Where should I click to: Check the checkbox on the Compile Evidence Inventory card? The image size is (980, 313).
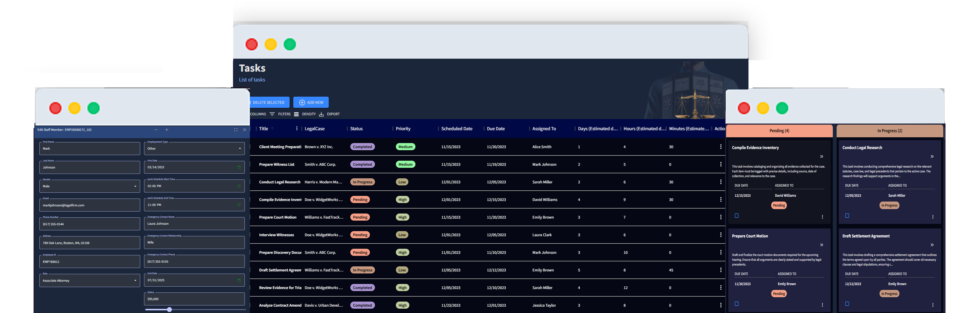coord(737,215)
